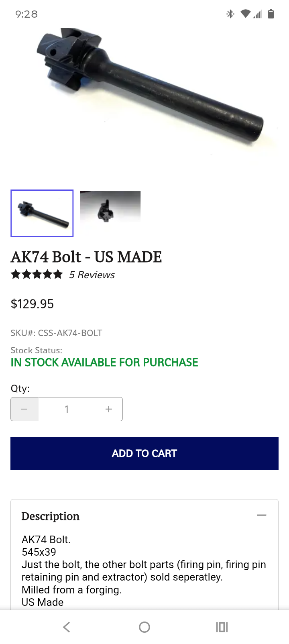Tap the five-star rating icons

tap(37, 275)
